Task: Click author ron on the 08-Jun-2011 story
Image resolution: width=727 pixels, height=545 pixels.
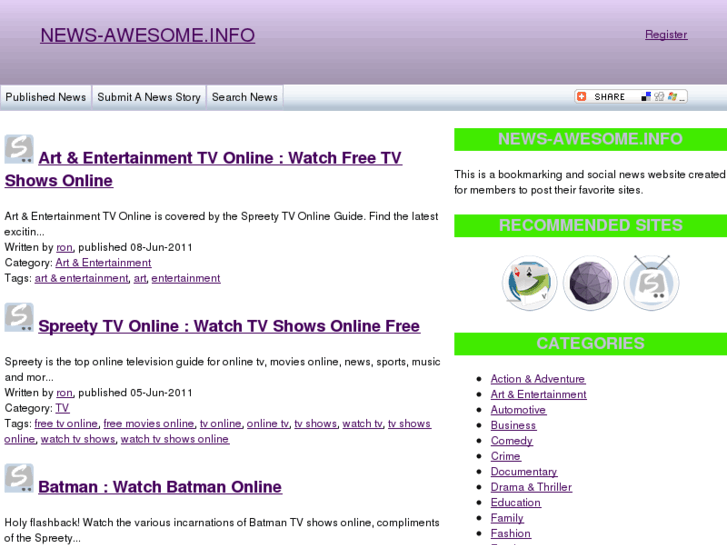Action: click(x=64, y=247)
